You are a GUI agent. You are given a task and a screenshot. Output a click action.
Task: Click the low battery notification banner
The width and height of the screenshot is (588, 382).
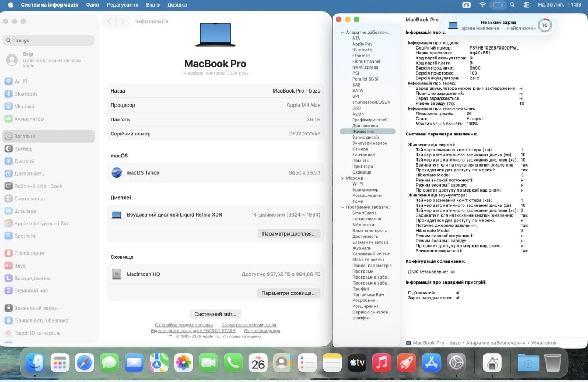tap(497, 25)
